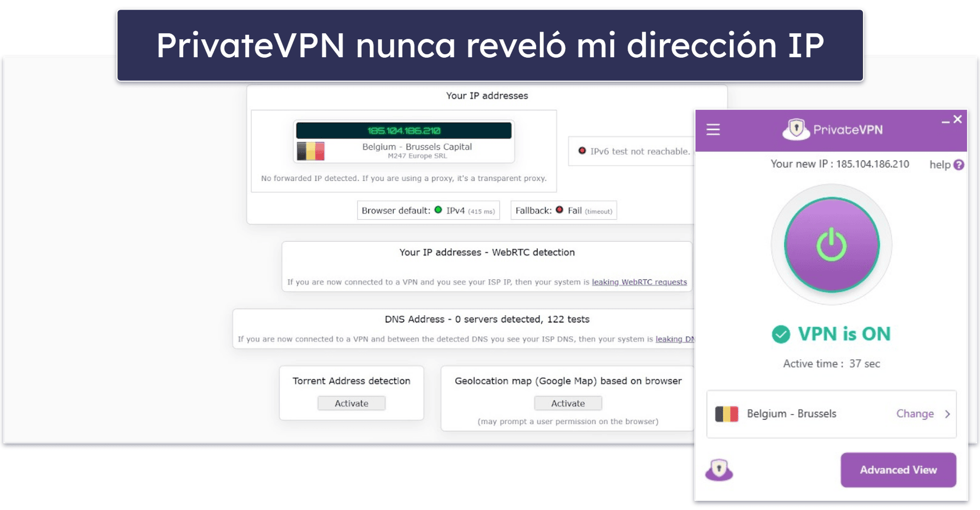This screenshot has height=510, width=980.
Task: Click Change to pick another server
Action: (x=915, y=414)
